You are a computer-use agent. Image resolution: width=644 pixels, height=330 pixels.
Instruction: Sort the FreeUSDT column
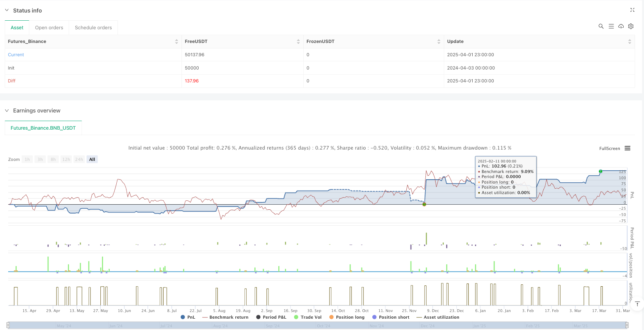coord(298,41)
